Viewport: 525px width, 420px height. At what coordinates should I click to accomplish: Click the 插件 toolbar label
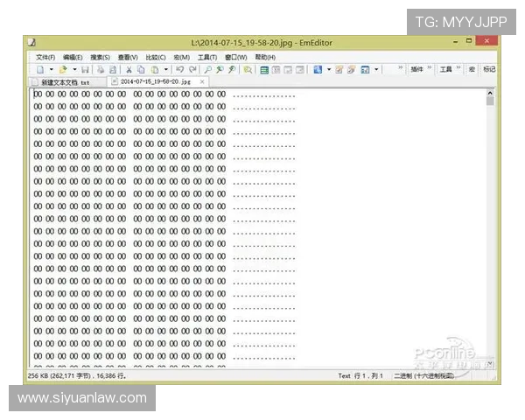pos(417,69)
